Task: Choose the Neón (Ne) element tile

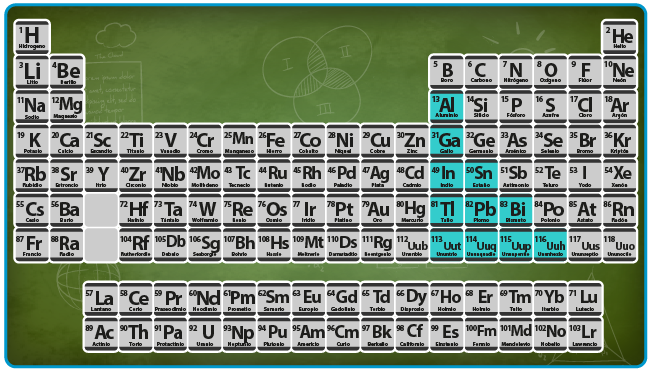Action: pos(619,71)
